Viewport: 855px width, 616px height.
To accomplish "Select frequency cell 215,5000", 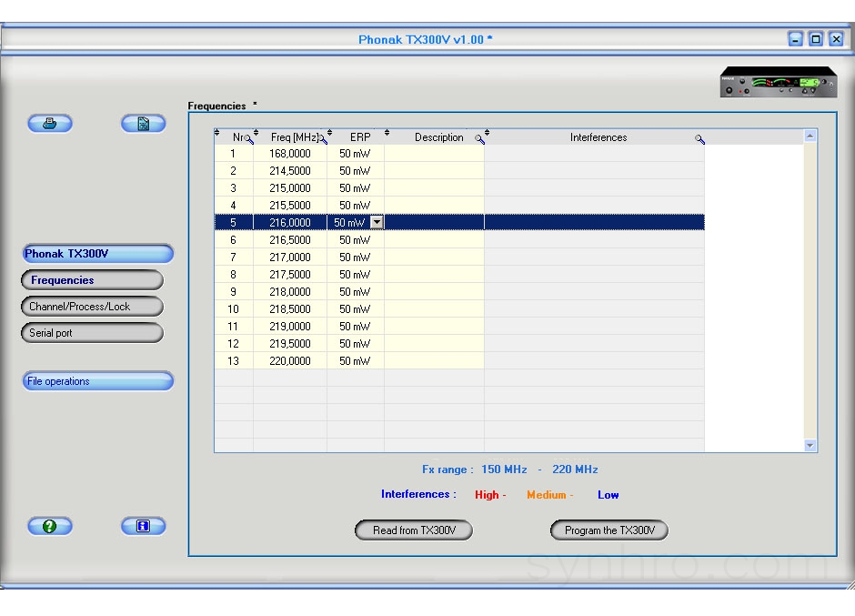I will 290,205.
